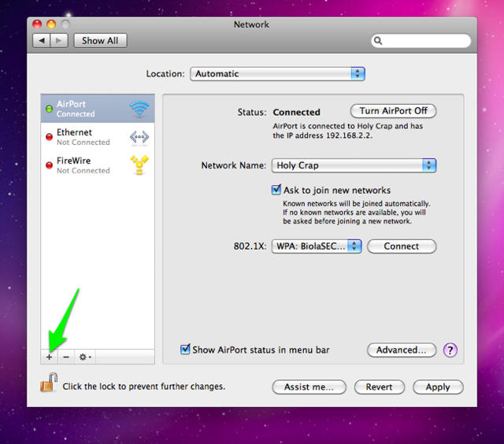Viewport: 504px width, 444px height.
Task: Click the padlock icon to lock settings
Action: click(x=49, y=383)
